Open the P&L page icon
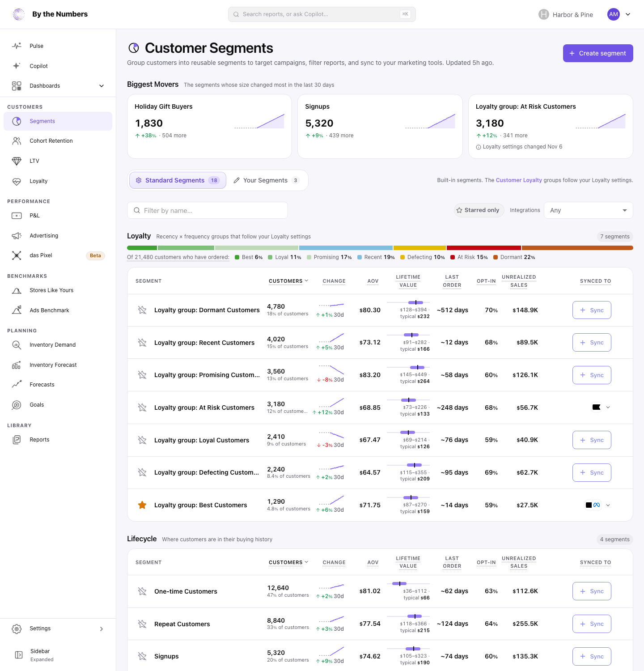Image resolution: width=644 pixels, height=671 pixels. point(17,216)
